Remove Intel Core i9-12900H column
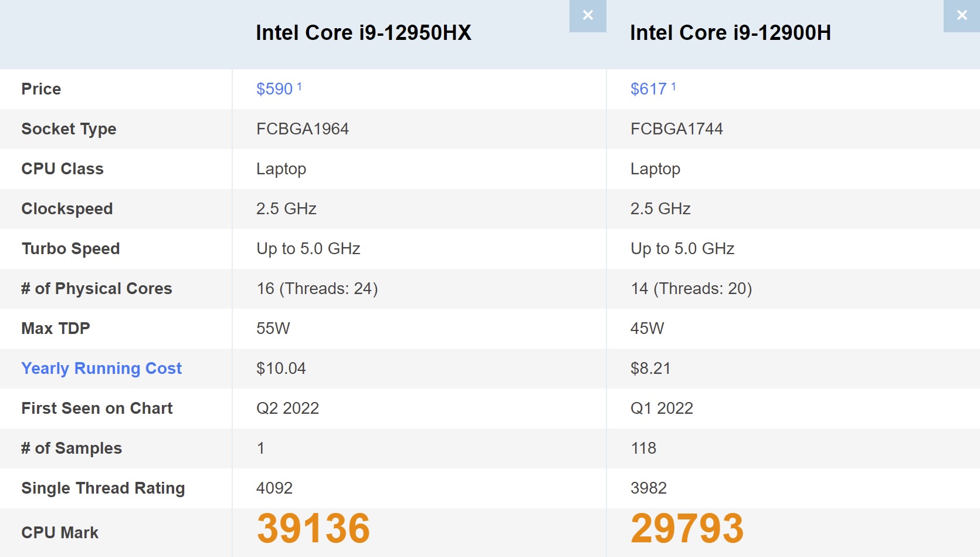This screenshot has height=557, width=980. 962,16
